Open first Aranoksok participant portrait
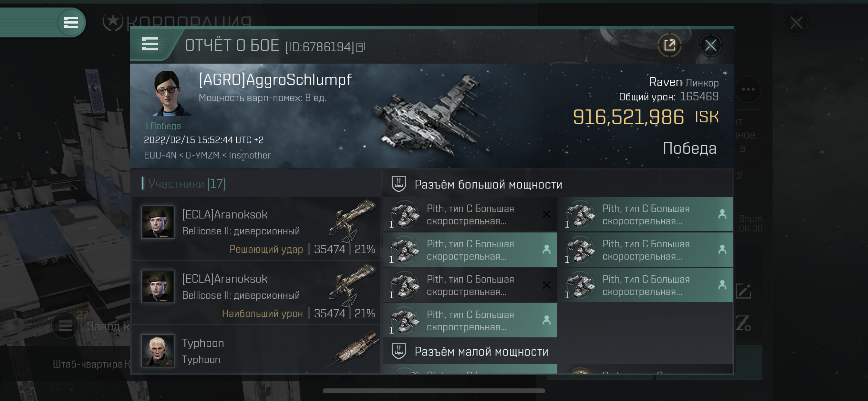 point(158,222)
